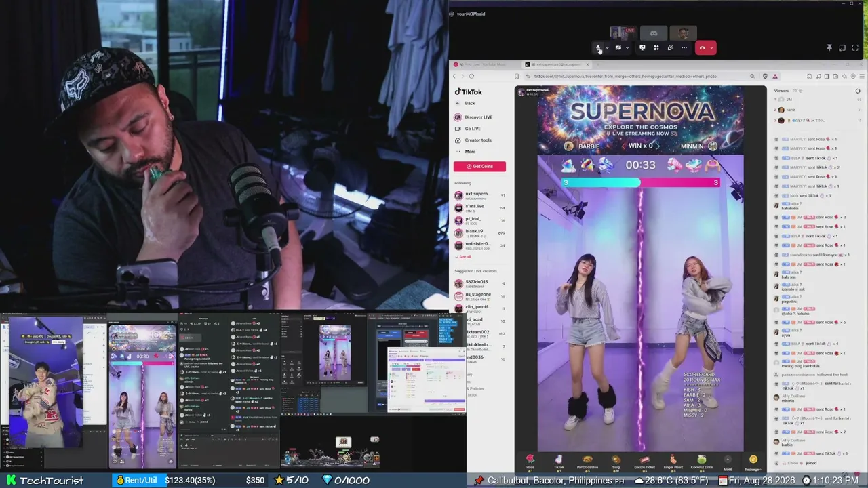The width and height of the screenshot is (868, 488).
Task: Open the browser extensions puzzle icon
Action: tap(809, 76)
